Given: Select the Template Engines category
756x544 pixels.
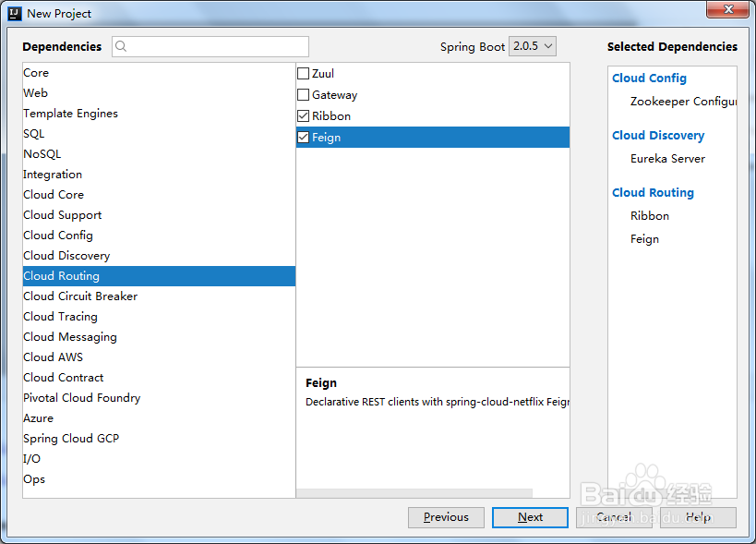Looking at the screenshot, I should 159,114.
